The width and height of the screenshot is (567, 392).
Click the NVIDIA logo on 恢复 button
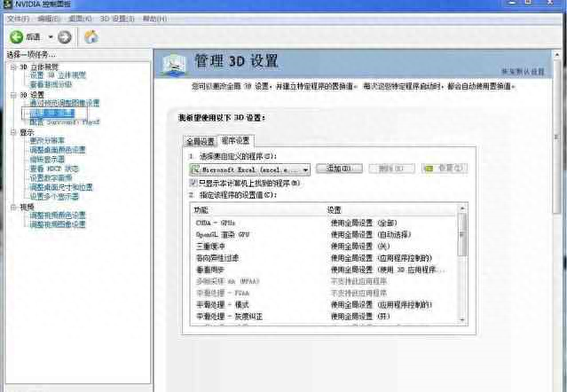[429, 168]
